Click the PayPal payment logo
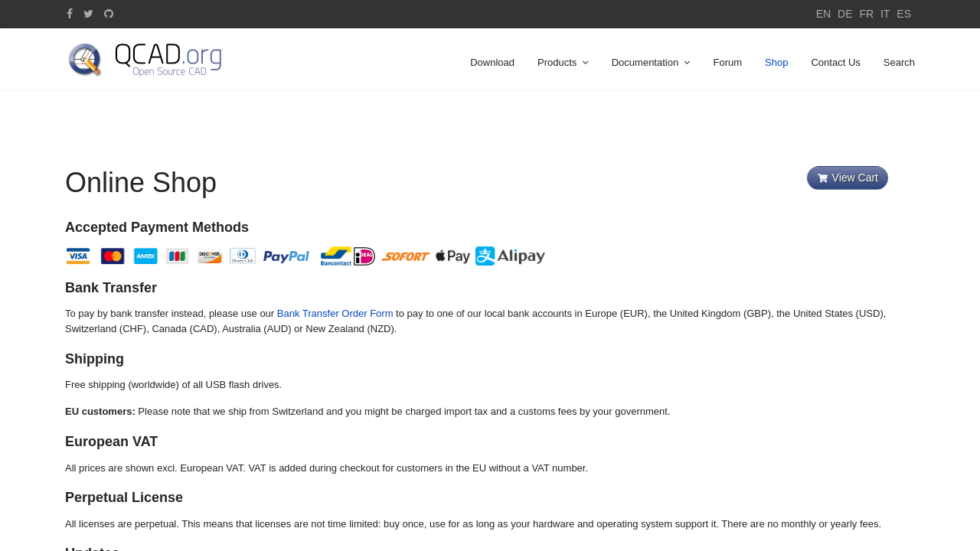This screenshot has width=980, height=551. 286,256
